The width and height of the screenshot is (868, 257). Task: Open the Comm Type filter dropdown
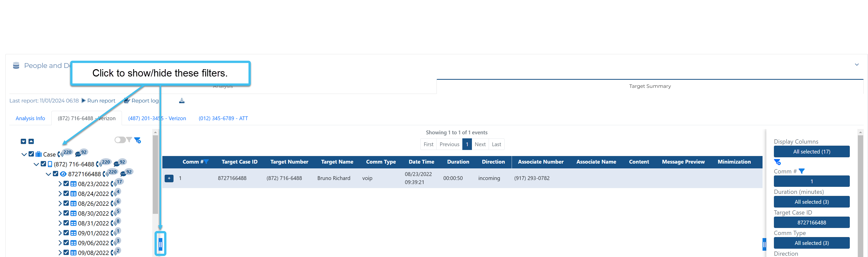(811, 243)
